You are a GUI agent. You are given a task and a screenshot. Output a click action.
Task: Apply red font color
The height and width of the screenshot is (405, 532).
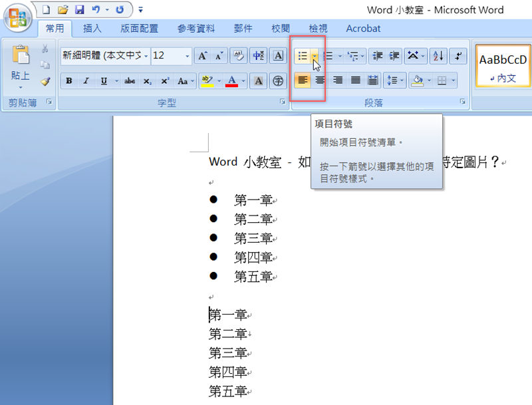click(x=231, y=80)
